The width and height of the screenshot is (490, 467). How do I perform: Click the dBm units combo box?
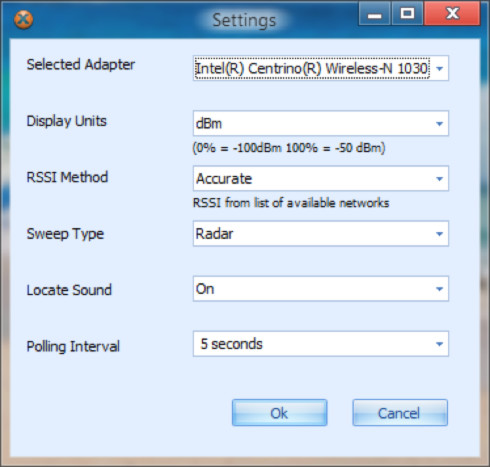[x=321, y=123]
